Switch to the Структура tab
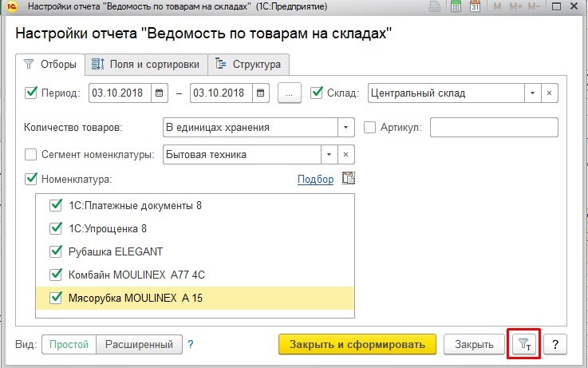 [x=248, y=64]
